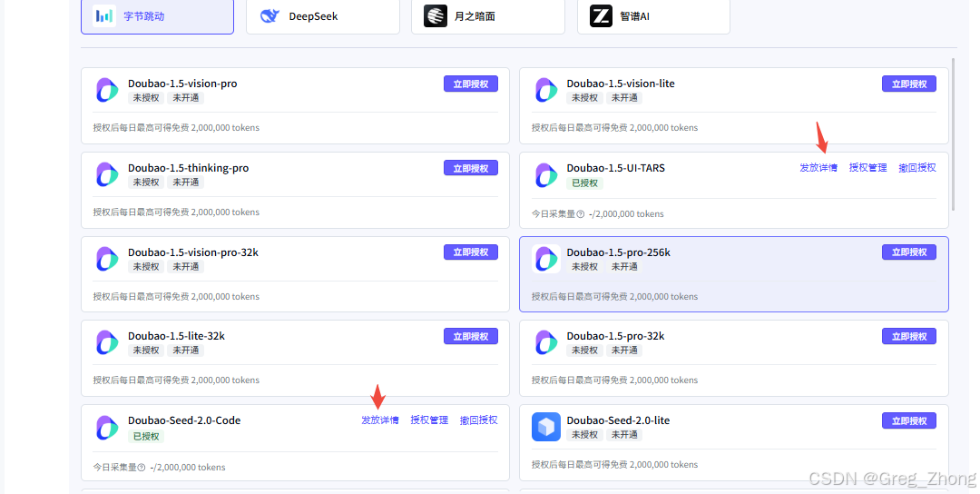Click the token quota text under Doubao-1.5-pro-256k
This screenshot has width=980, height=494.
tap(614, 296)
